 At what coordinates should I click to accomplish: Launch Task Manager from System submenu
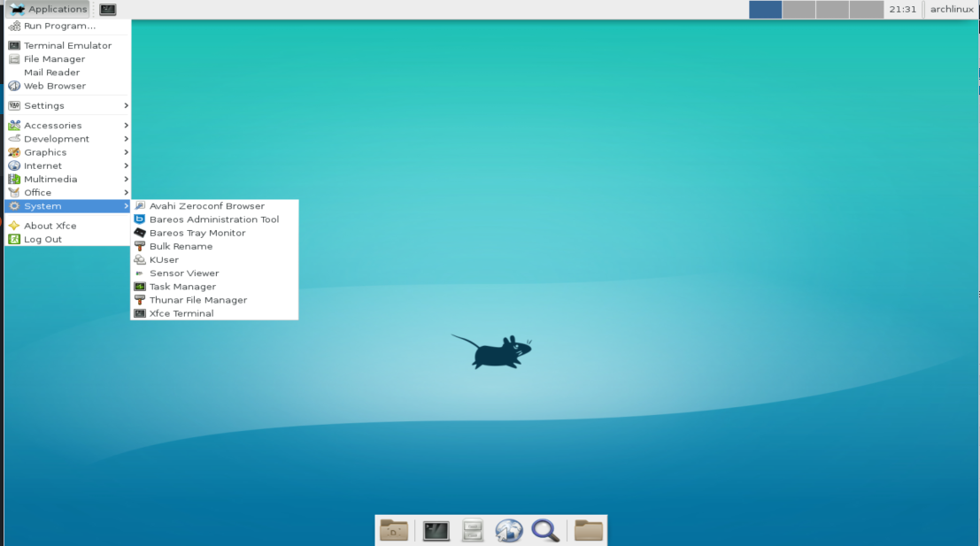(x=214, y=287)
